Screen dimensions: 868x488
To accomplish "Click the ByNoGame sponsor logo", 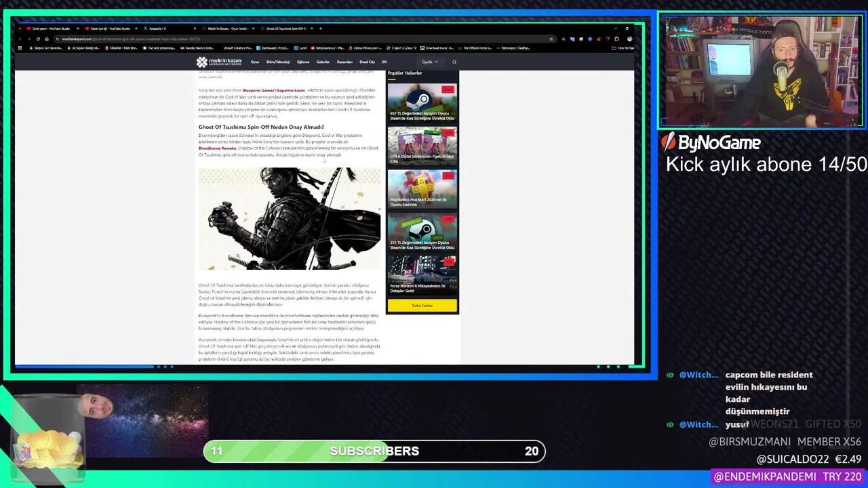I will (711, 142).
